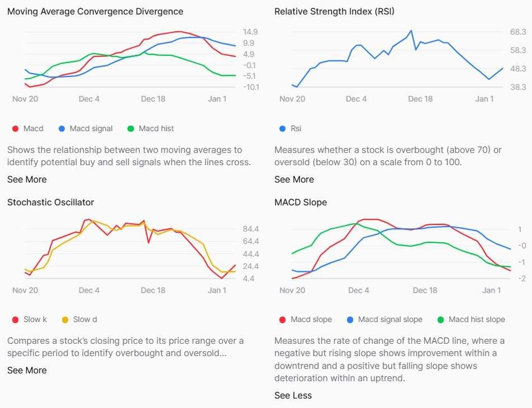Toggle Macd hist slope series visibility

click(x=476, y=320)
